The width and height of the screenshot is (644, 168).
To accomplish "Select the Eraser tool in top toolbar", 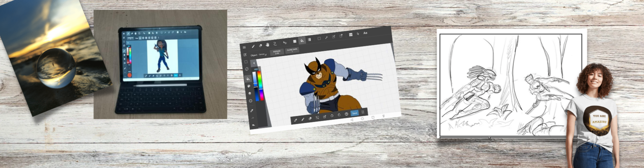I will (260, 45).
